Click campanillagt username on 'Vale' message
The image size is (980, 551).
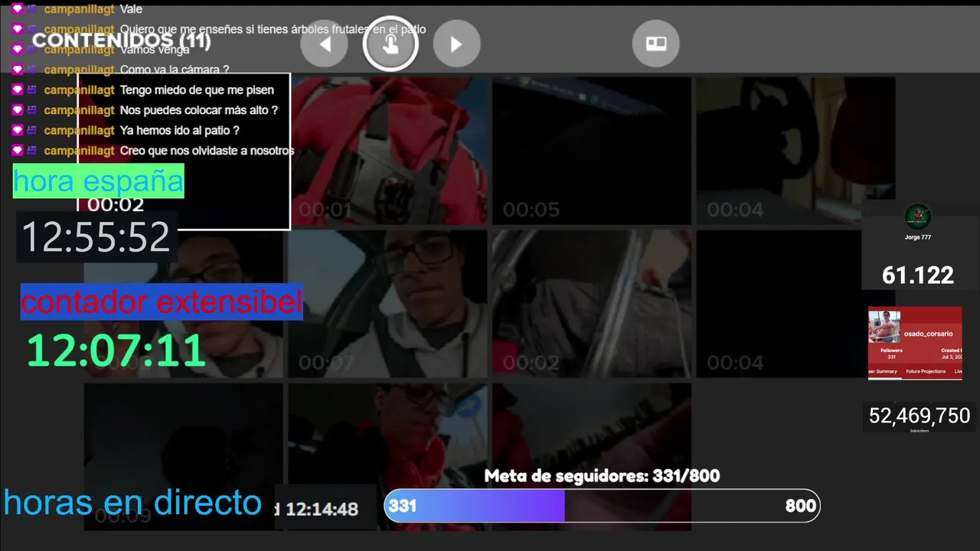coord(80,9)
